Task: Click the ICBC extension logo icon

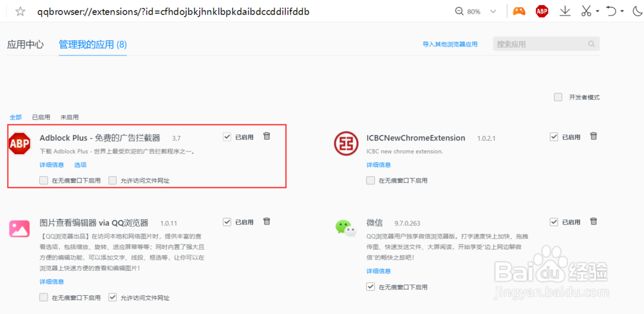Action: pyautogui.click(x=346, y=143)
